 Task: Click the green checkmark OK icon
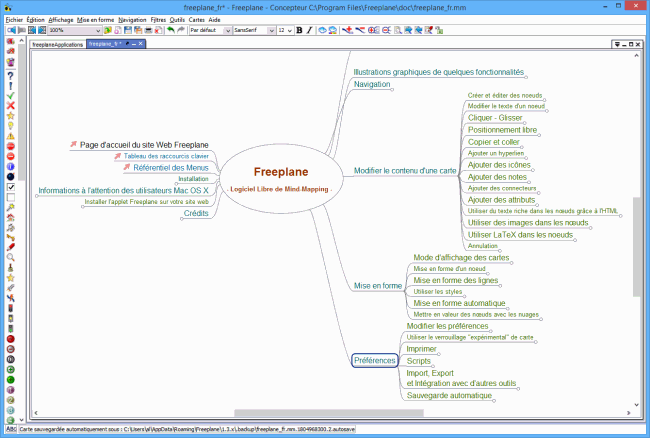point(11,96)
